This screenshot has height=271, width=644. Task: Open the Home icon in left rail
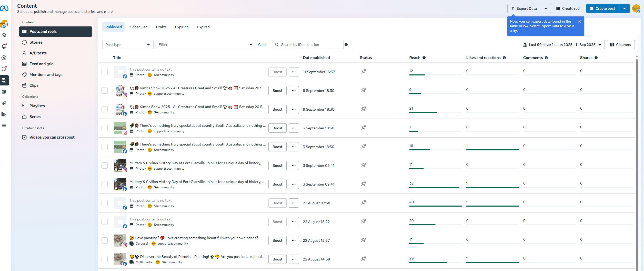tap(4, 35)
